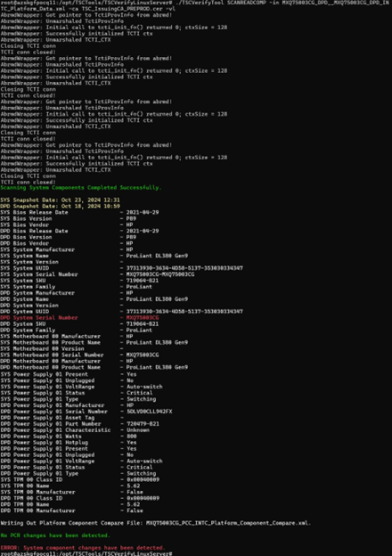Click the green 'No PCR changes have been detected' line
Viewport: 392px width, 556px height.
click(55, 536)
